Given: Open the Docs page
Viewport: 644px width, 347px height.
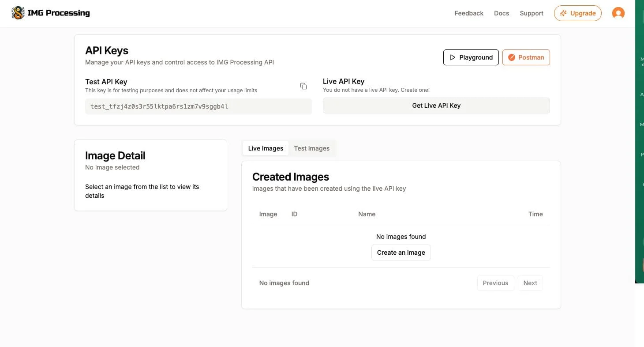Looking at the screenshot, I should click(x=502, y=13).
